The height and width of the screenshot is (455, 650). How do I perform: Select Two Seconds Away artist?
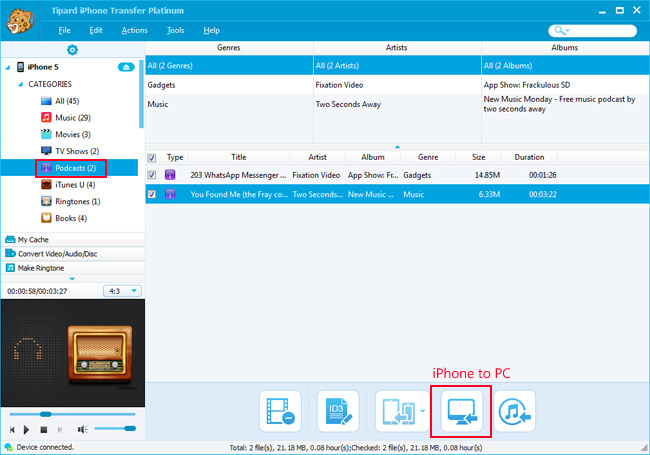(397, 104)
